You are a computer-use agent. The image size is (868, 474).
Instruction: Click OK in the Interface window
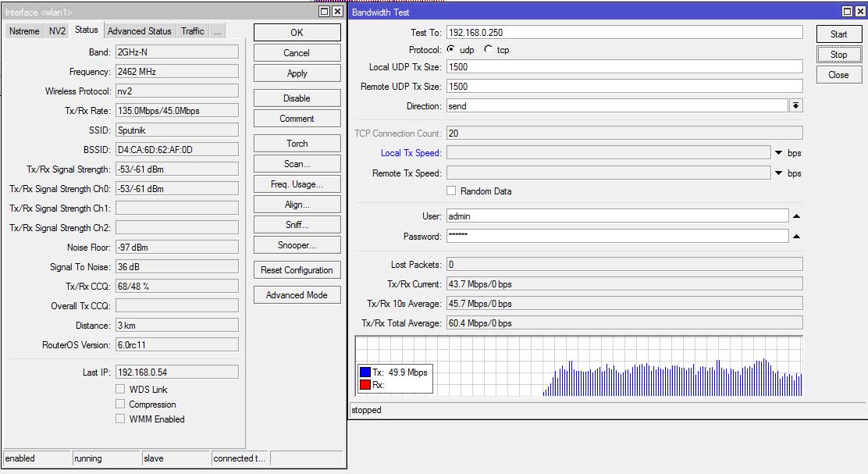pyautogui.click(x=297, y=33)
